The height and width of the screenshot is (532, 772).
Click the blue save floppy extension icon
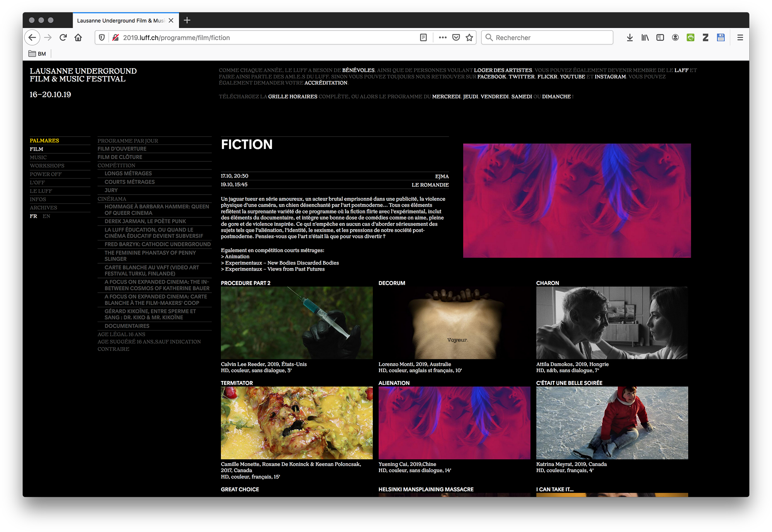(x=721, y=37)
